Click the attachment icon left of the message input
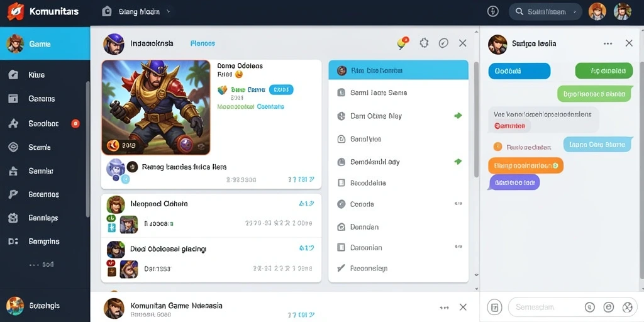This screenshot has width=644, height=322. pyautogui.click(x=495, y=307)
